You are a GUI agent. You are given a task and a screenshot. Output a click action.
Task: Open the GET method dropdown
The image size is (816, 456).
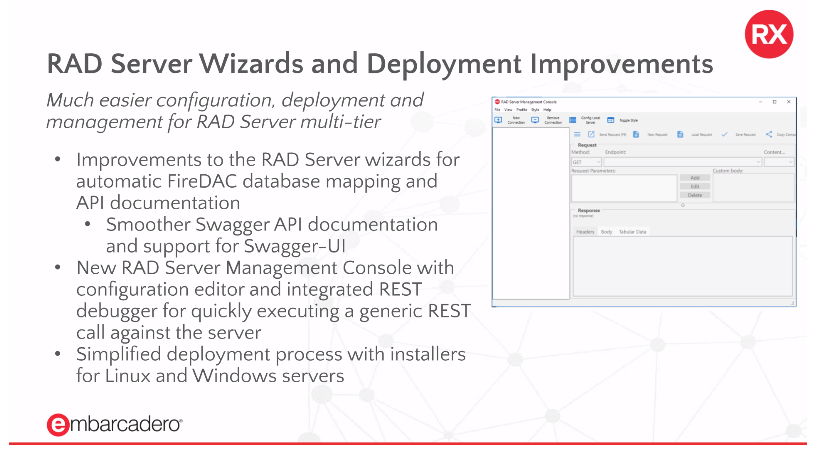586,162
